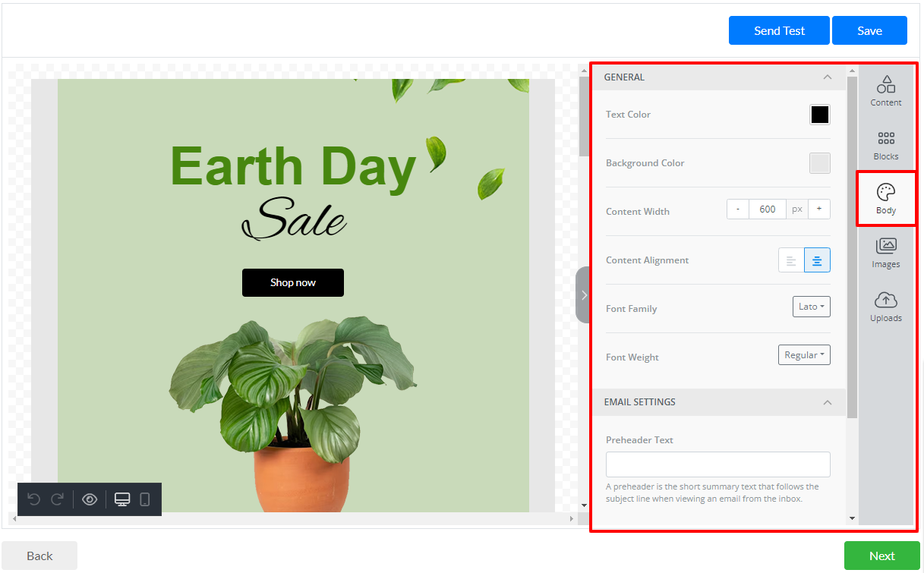Image resolution: width=924 pixels, height=573 pixels.
Task: Click the Send Test button
Action: pos(779,30)
